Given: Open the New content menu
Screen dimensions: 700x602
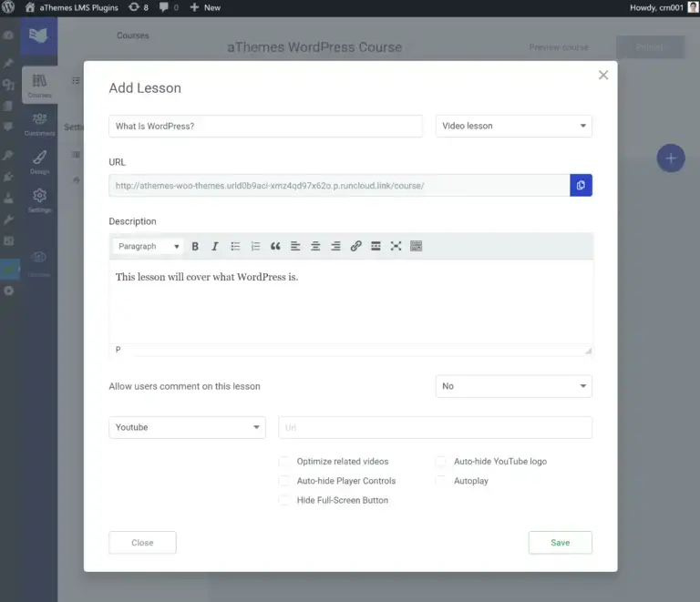Looking at the screenshot, I should tap(205, 7).
